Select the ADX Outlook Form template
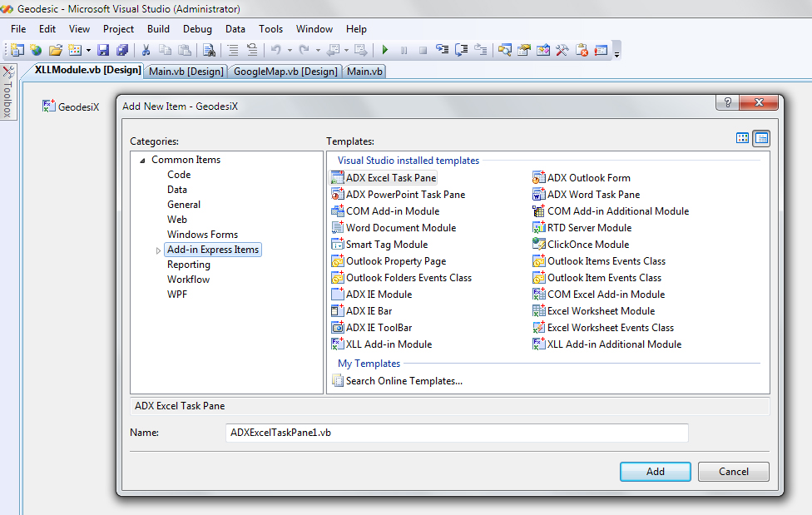The image size is (812, 515). click(582, 178)
